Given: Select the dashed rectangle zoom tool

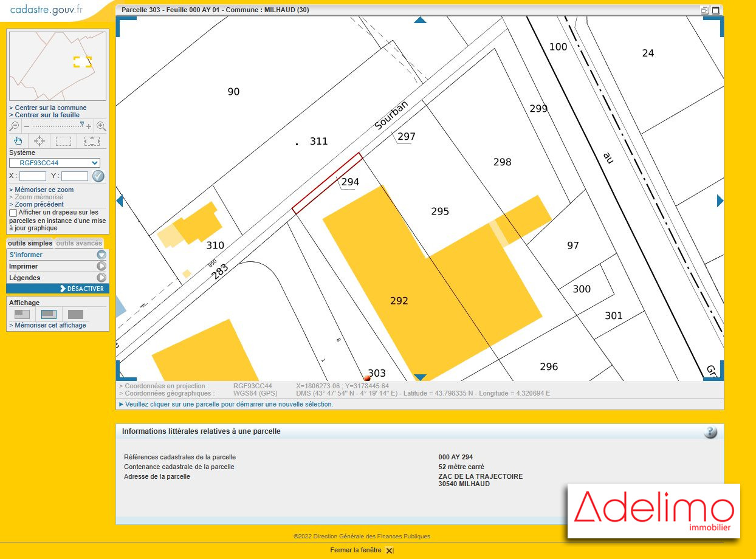Looking at the screenshot, I should (63, 141).
